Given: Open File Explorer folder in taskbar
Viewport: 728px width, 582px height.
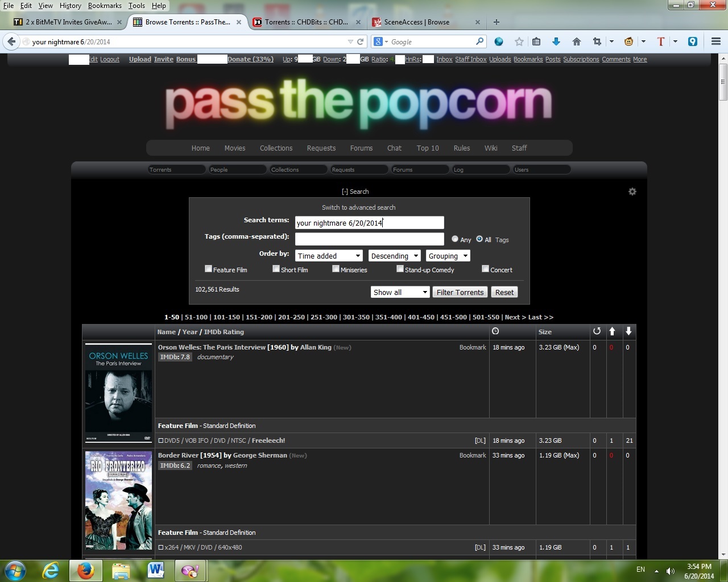Looking at the screenshot, I should pos(121,571).
